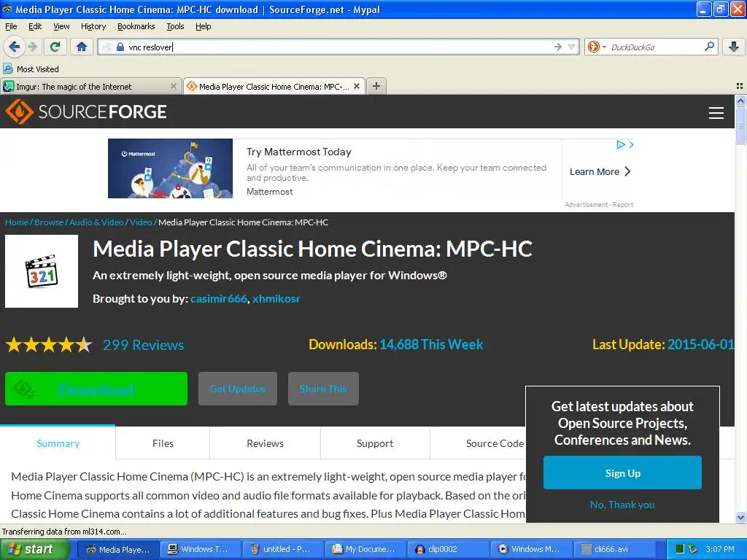The height and width of the screenshot is (560, 747).
Task: Click the Most Visited bookmark folder
Action: pyautogui.click(x=31, y=69)
